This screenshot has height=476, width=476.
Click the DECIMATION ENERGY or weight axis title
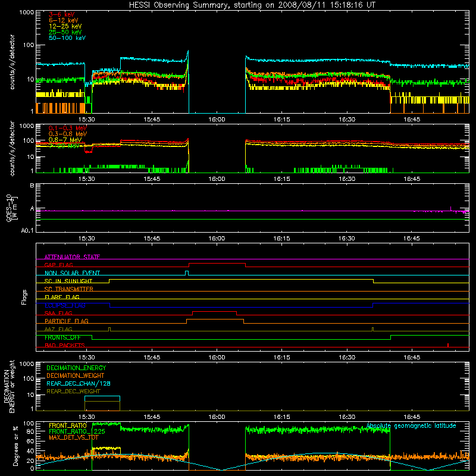[x=9, y=386]
